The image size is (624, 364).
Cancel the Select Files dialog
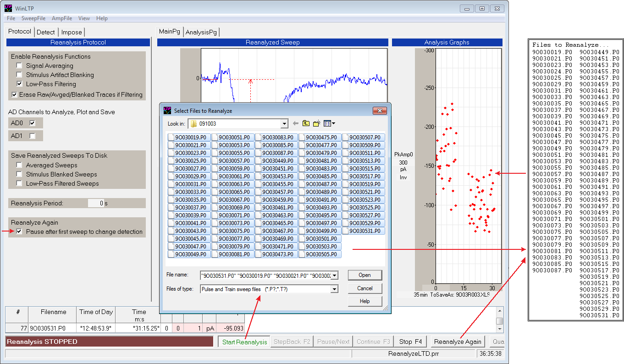click(364, 288)
